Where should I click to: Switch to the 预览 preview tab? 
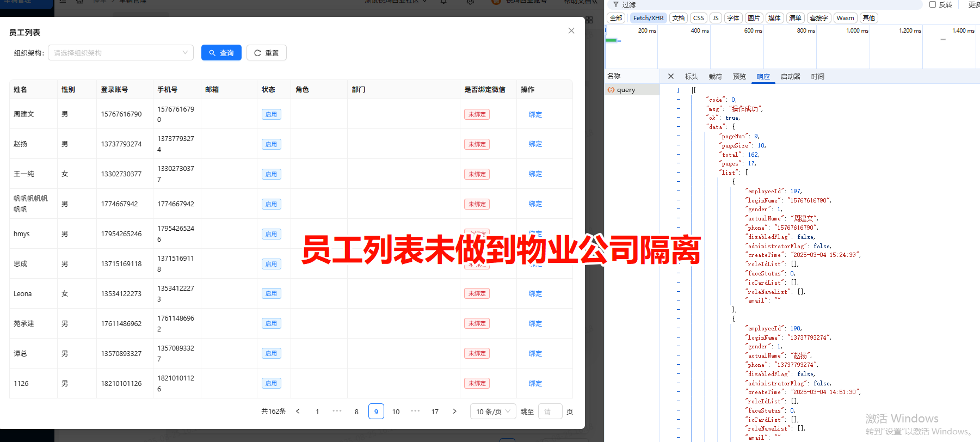coord(739,76)
